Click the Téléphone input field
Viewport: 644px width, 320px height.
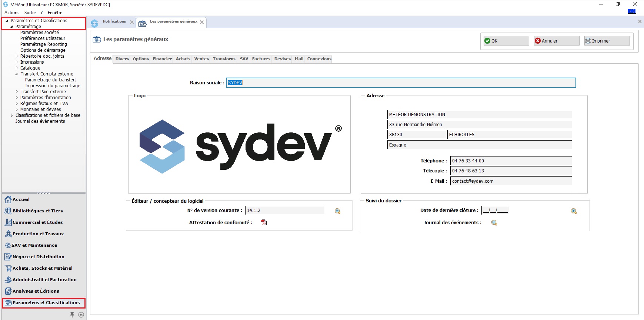511,161
